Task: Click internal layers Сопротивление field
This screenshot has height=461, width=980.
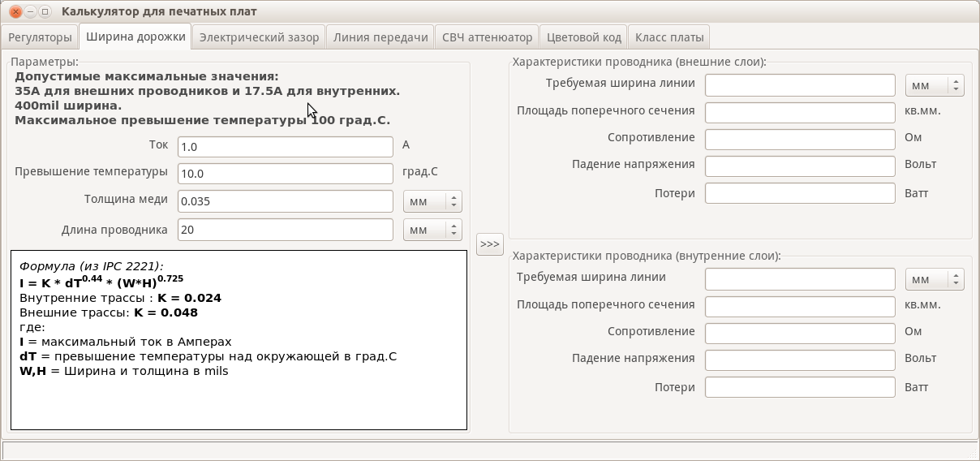Action: 800,334
